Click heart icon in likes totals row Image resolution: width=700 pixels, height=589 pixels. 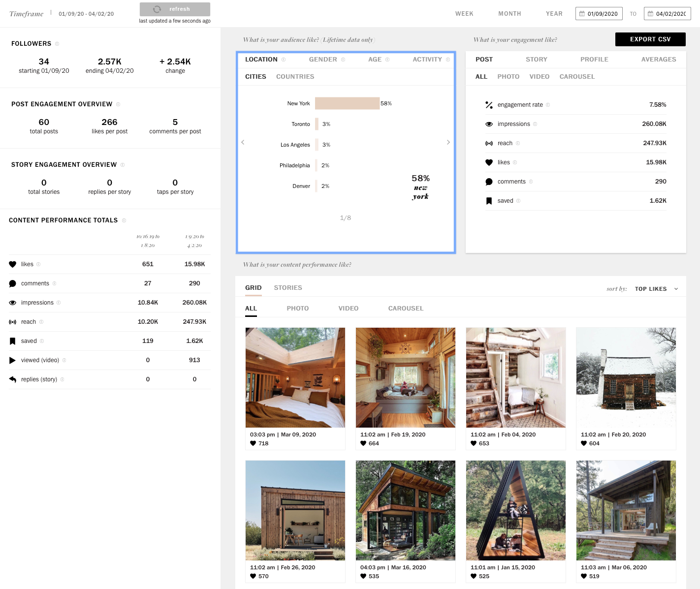[13, 264]
